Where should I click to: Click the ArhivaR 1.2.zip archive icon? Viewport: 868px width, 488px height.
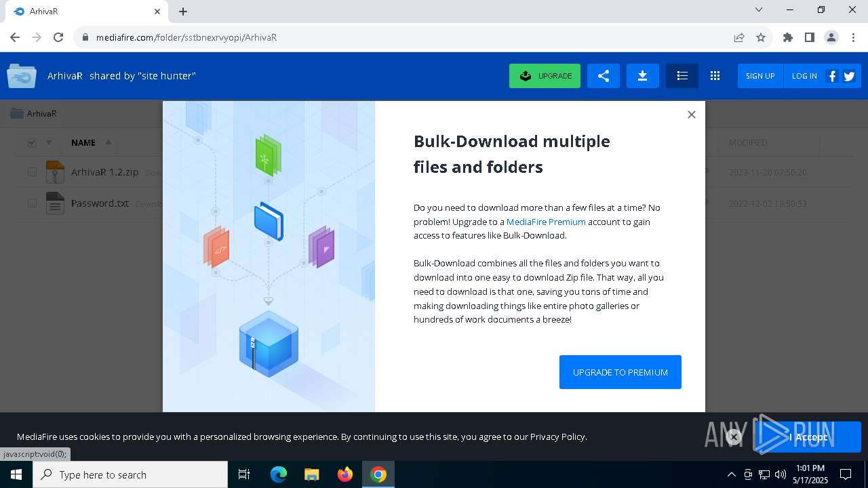(55, 172)
